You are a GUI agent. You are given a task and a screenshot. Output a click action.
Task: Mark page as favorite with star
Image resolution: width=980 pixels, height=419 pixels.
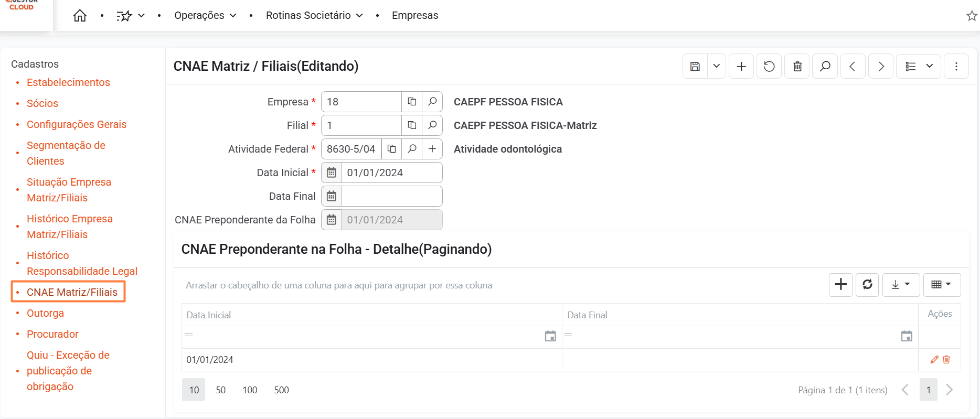click(x=972, y=16)
